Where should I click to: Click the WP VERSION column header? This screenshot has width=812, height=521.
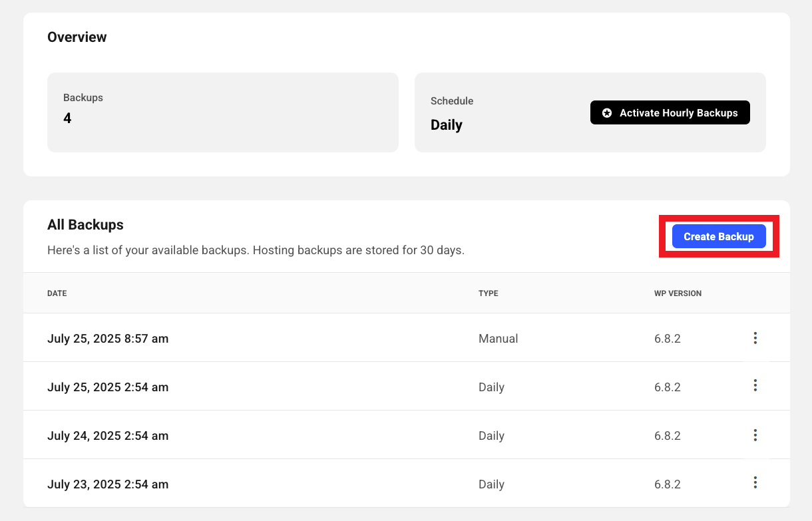pos(678,293)
